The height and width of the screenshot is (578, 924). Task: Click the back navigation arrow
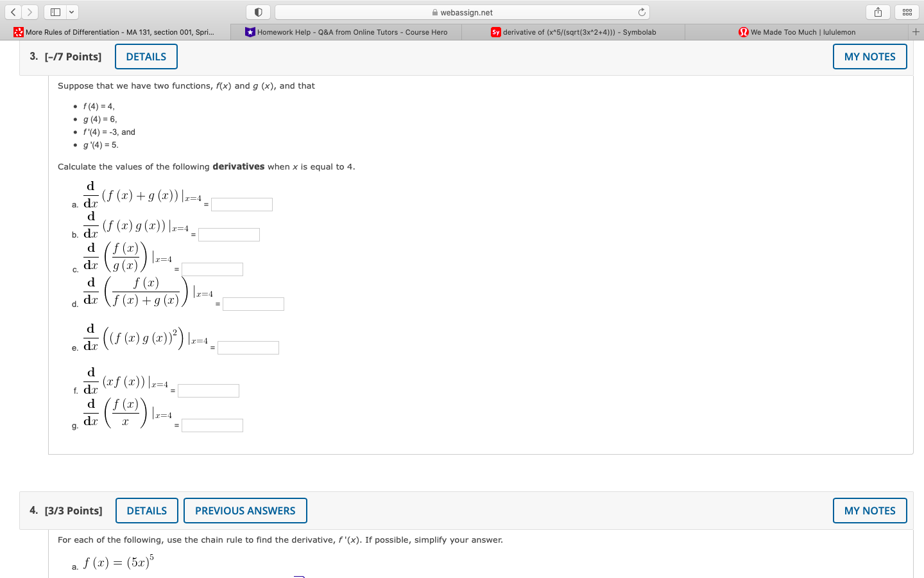pos(13,12)
